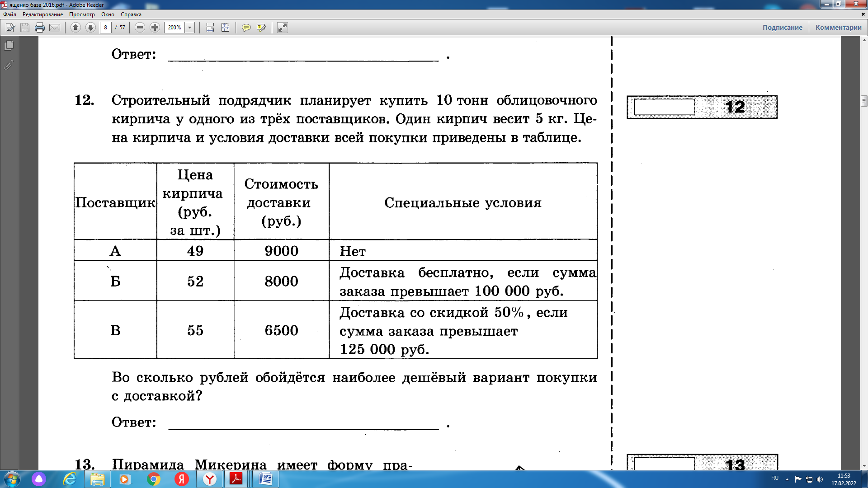The height and width of the screenshot is (488, 868).
Task: Open Yandex red Я taskbar icon
Action: tap(182, 479)
